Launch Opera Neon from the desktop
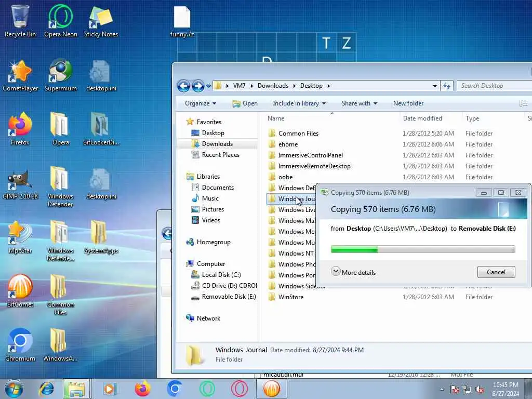Viewport: 532px width, 399px height. point(60,21)
